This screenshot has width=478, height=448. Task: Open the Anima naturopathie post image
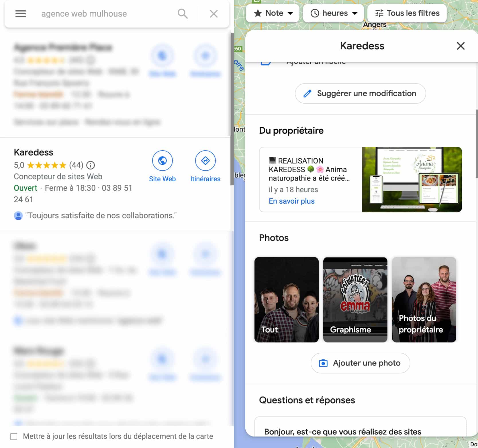412,180
